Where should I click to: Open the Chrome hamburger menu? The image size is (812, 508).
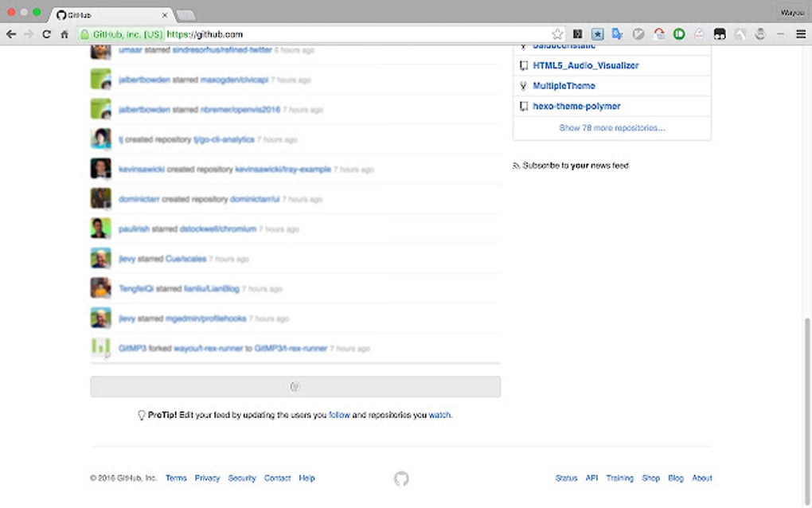pyautogui.click(x=801, y=34)
